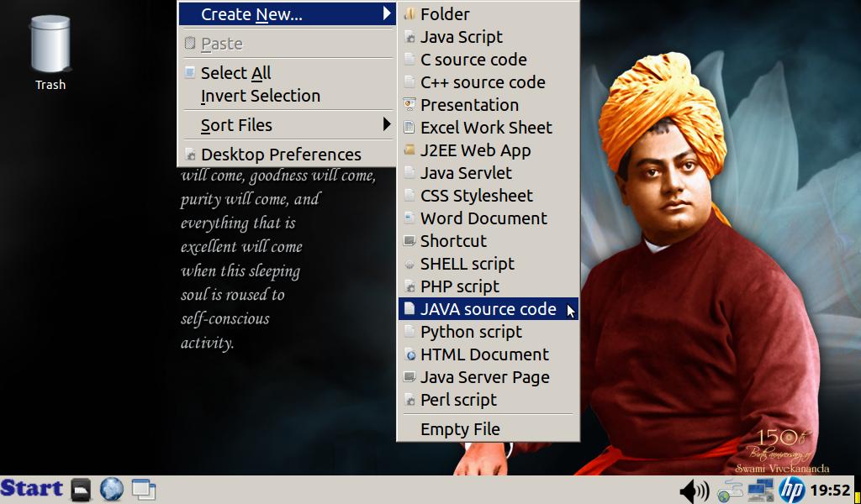Create a new Java Server Page
The height and width of the screenshot is (504, 861).
coord(488,377)
